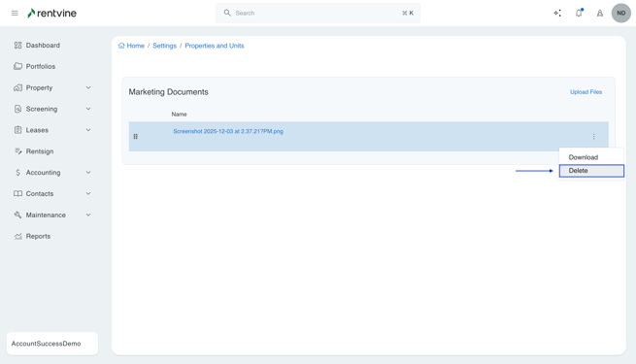
Task: Click the Accounting dollar icon
Action: (17, 172)
